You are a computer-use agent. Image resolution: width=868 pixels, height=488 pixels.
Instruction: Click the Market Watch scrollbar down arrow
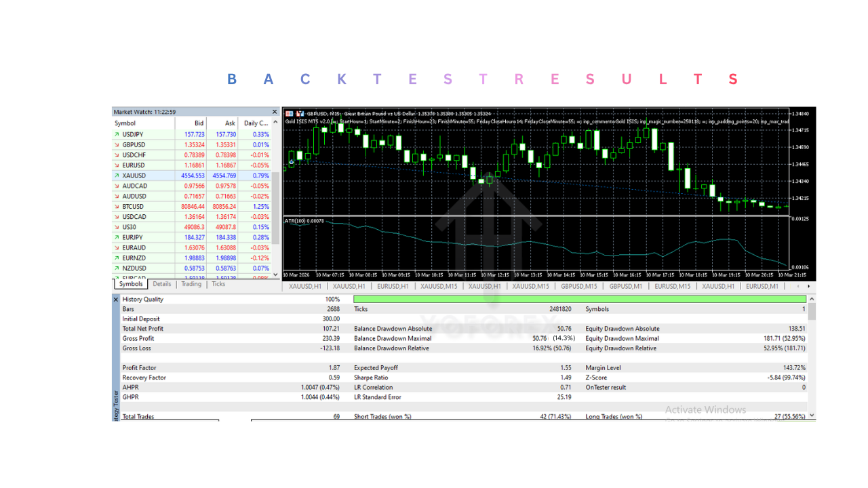275,275
